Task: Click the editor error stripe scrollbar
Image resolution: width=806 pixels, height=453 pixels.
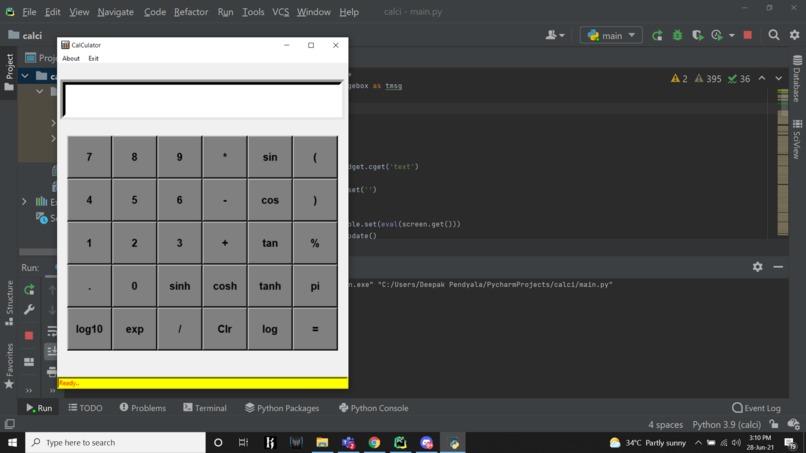Action: point(783,162)
